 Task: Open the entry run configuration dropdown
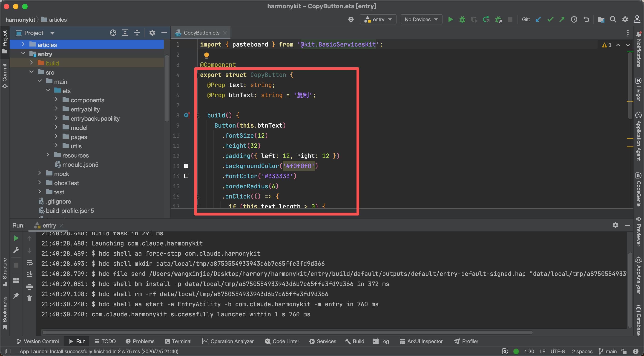(378, 20)
